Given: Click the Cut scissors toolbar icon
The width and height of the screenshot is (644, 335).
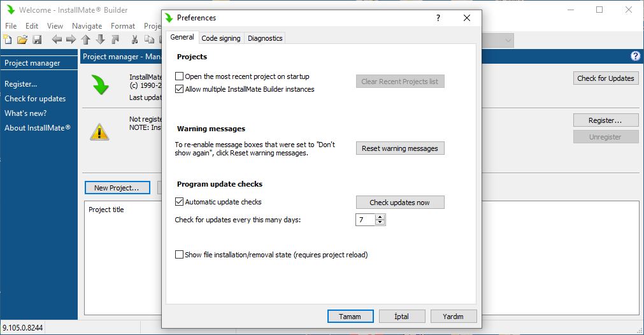Looking at the screenshot, I should [134, 39].
